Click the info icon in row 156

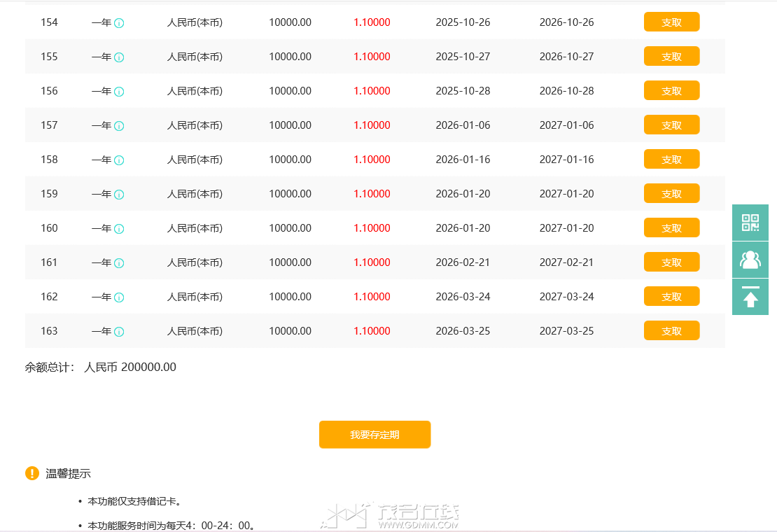[x=119, y=92]
